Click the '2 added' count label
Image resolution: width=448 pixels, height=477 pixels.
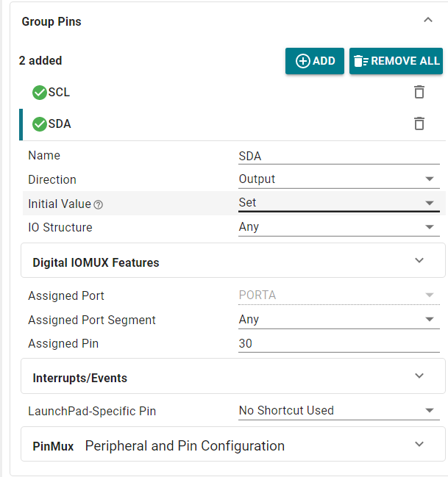(x=40, y=60)
